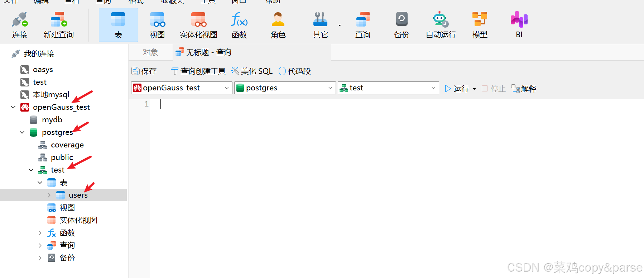The image size is (644, 278).
Task: Open the openGauss_test connection dropdown
Action: tap(182, 88)
